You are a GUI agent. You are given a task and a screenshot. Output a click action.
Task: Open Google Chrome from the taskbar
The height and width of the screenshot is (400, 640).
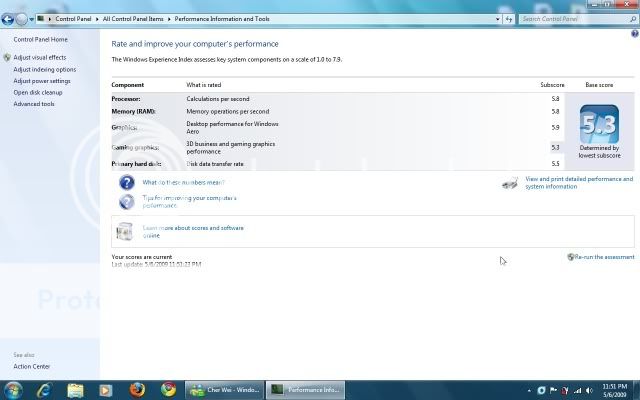pos(168,389)
